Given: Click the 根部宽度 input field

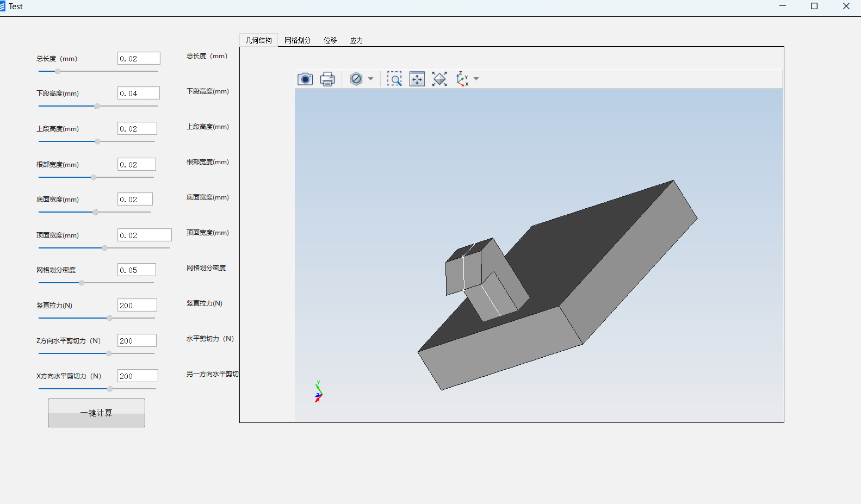Looking at the screenshot, I should pyautogui.click(x=137, y=164).
